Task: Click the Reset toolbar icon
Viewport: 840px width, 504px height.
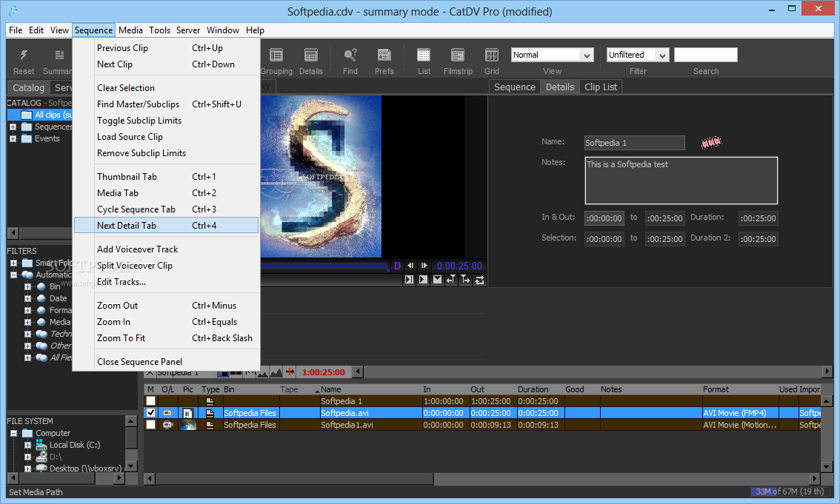Action: pyautogui.click(x=24, y=55)
